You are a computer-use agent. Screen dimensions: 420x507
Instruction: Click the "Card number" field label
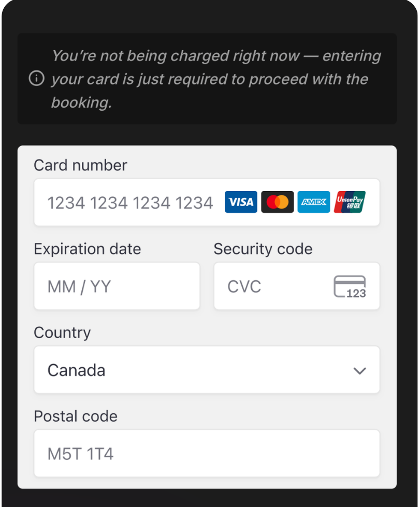(x=80, y=165)
